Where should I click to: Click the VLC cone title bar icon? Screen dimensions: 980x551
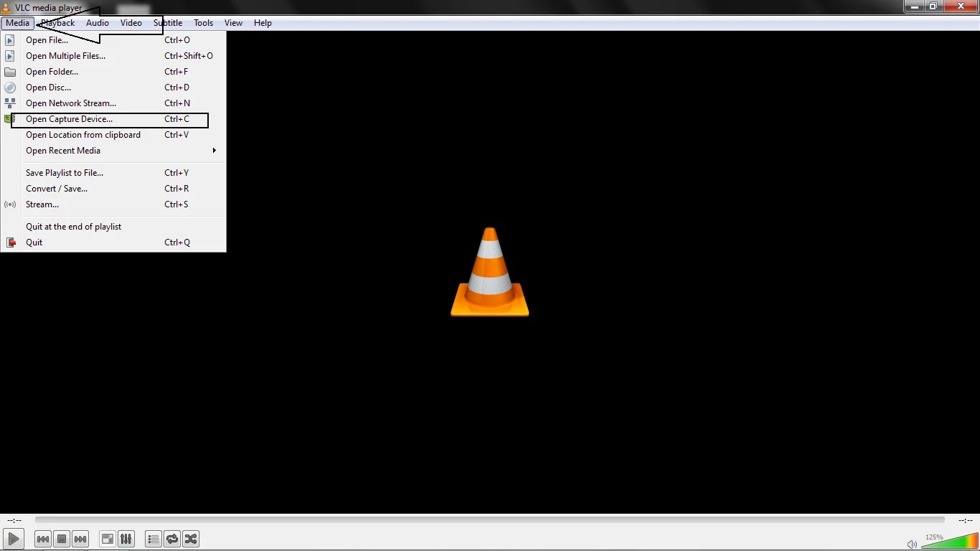click(6, 8)
